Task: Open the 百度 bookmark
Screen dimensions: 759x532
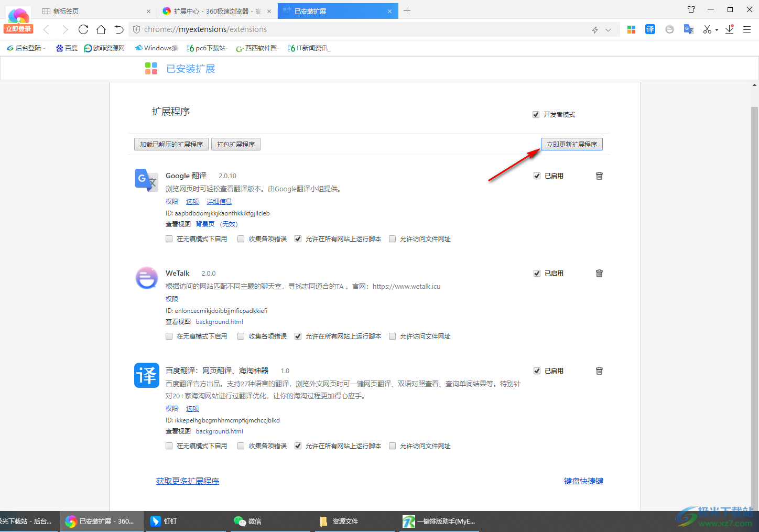Action: (x=67, y=48)
